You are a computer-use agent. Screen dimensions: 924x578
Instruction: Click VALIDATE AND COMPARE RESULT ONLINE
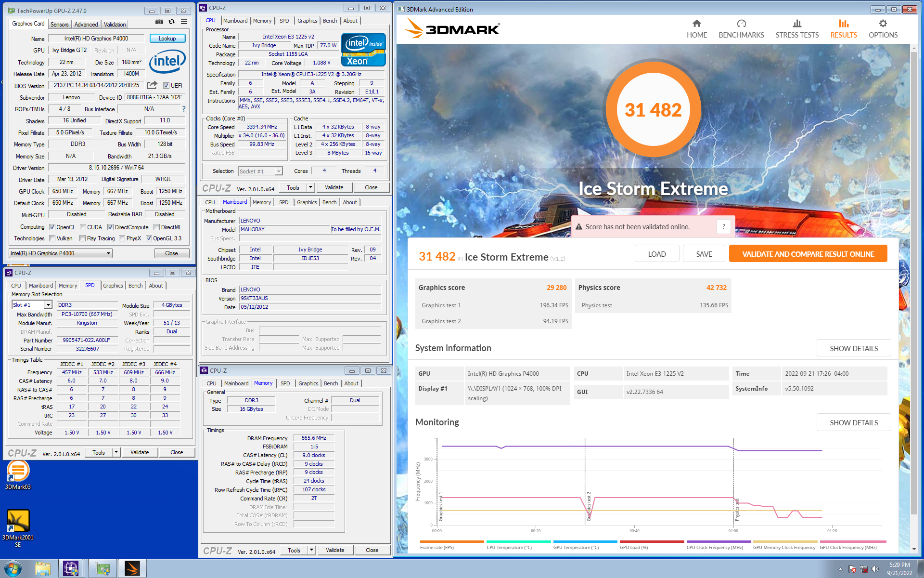pos(808,254)
